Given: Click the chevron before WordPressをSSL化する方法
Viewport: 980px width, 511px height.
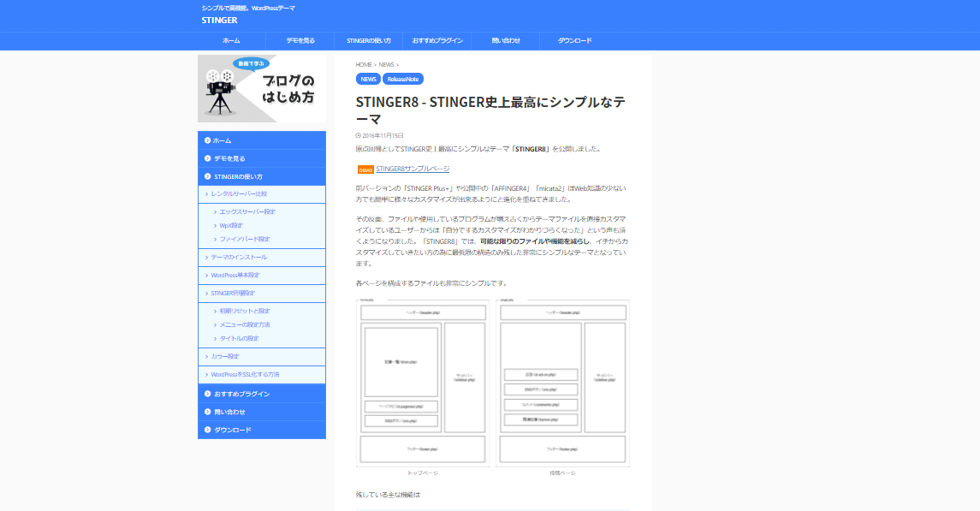Looking at the screenshot, I should point(207,375).
